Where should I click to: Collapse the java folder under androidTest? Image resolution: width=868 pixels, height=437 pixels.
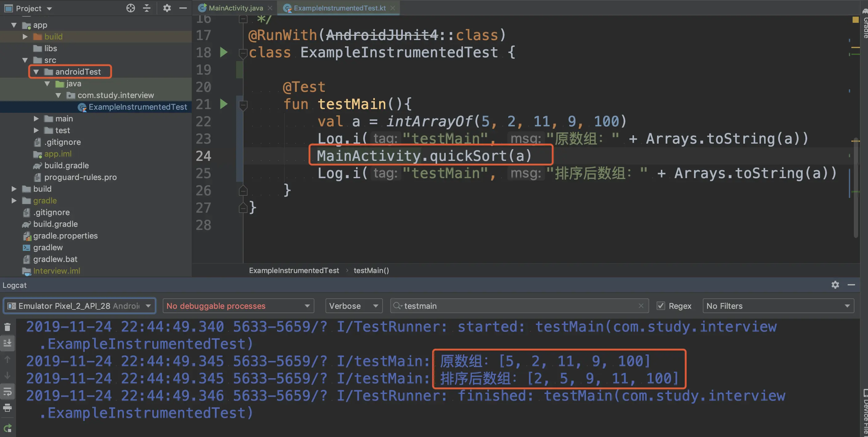47,84
